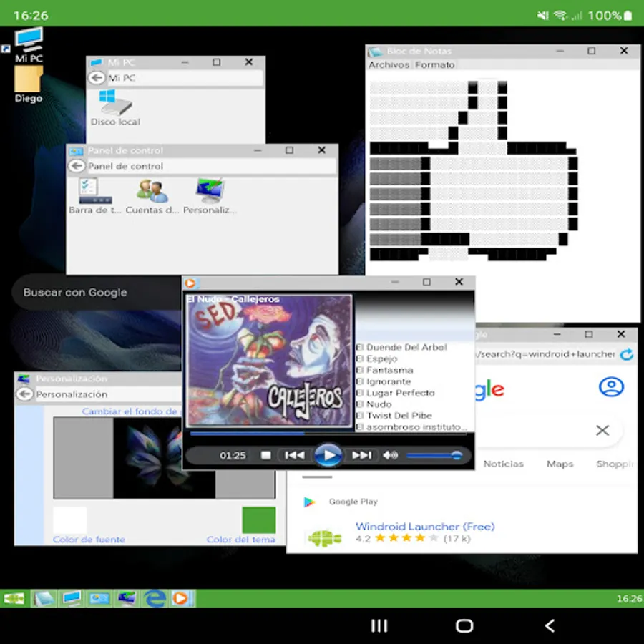Viewport: 644px width, 644px height.
Task: Skip to previous track
Action: (x=295, y=455)
